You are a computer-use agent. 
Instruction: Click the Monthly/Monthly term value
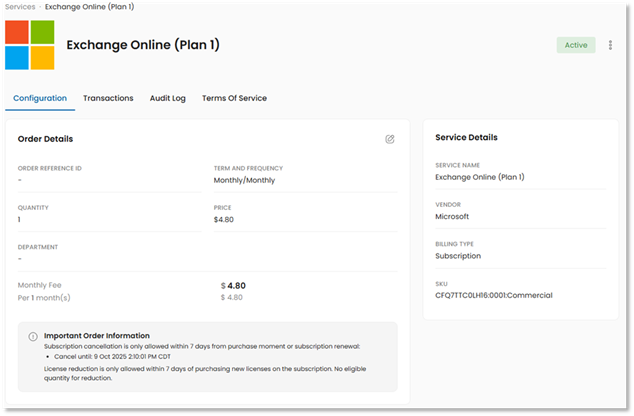(x=244, y=180)
